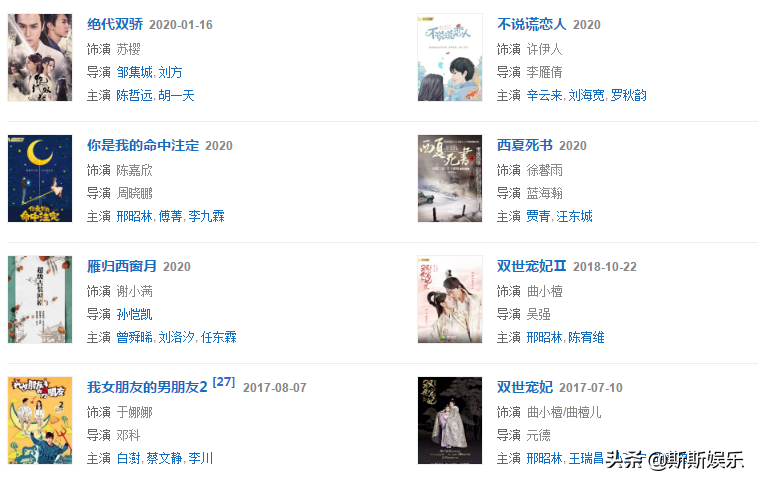Open director 邹集城's page
758x483 pixels.
coord(134,72)
